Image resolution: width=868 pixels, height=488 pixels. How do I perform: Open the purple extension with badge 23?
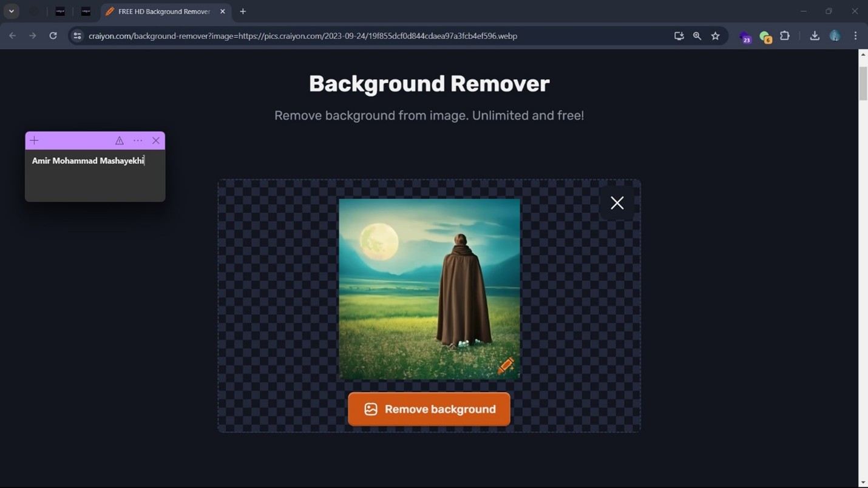point(745,37)
